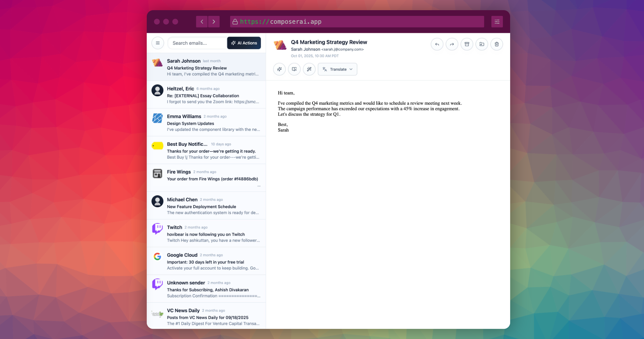The image size is (644, 339).
Task: Click the Emma Williams blue avatar icon
Action: pyautogui.click(x=157, y=118)
